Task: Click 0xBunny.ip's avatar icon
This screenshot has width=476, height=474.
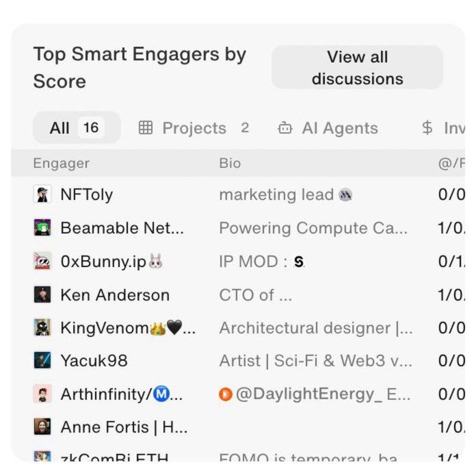Action: (42, 261)
